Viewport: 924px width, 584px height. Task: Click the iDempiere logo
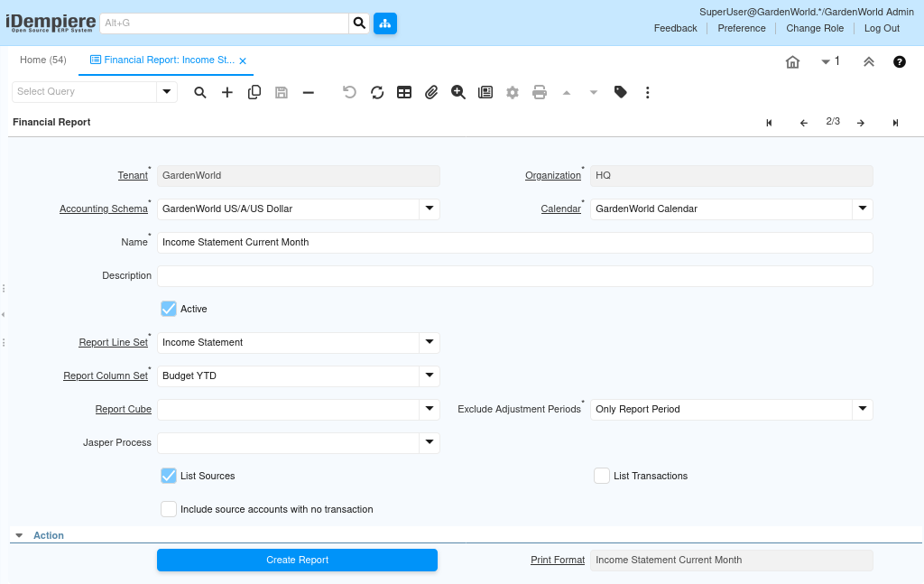pyautogui.click(x=51, y=23)
